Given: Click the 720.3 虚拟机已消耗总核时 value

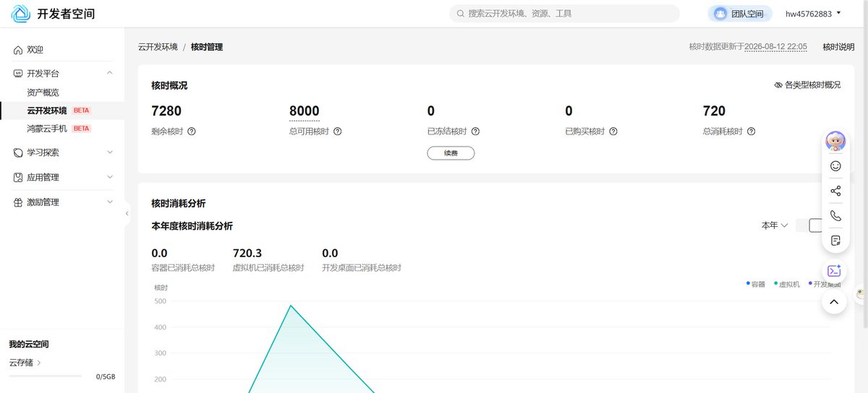Looking at the screenshot, I should pyautogui.click(x=247, y=253).
